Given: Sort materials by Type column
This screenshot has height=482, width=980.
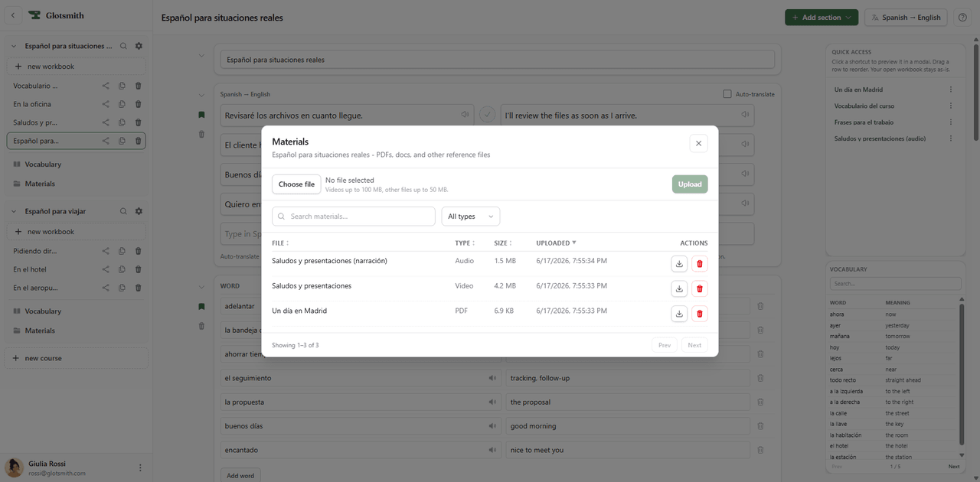Looking at the screenshot, I should click(x=464, y=243).
